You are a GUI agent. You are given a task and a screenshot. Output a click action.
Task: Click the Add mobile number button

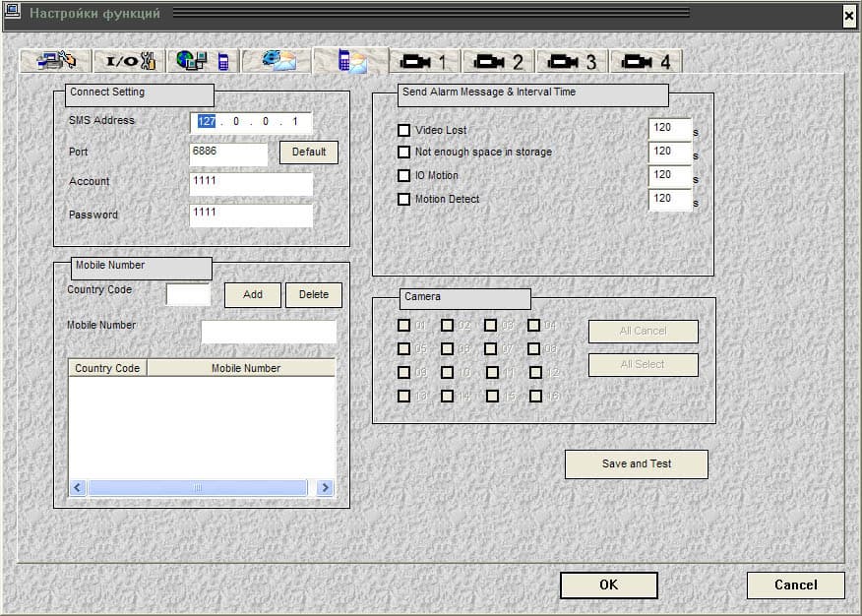[x=252, y=295]
